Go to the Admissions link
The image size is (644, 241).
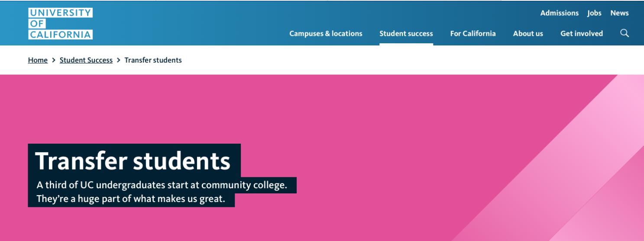[560, 13]
